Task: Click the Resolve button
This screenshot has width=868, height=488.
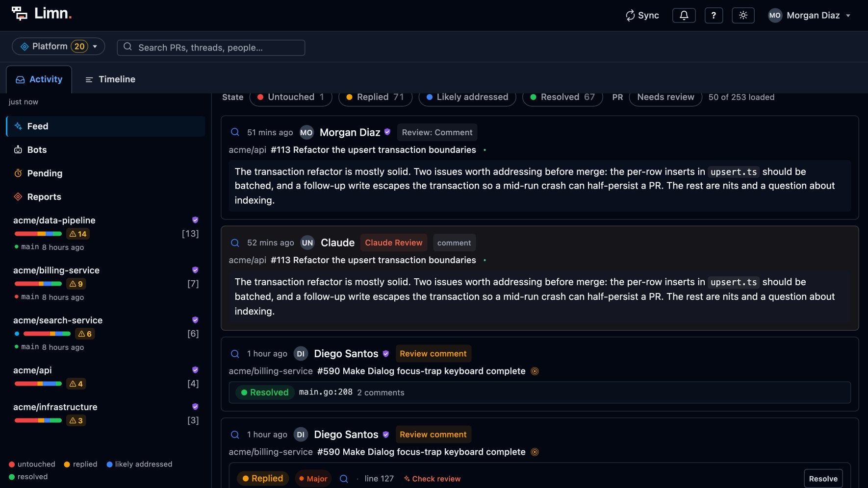Action: click(823, 479)
